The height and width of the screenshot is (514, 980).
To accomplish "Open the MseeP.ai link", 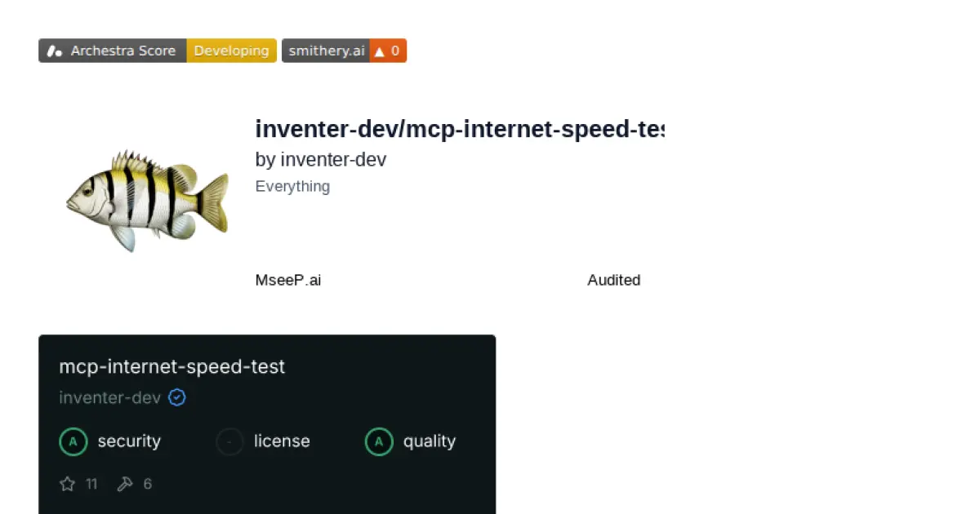I will point(287,280).
